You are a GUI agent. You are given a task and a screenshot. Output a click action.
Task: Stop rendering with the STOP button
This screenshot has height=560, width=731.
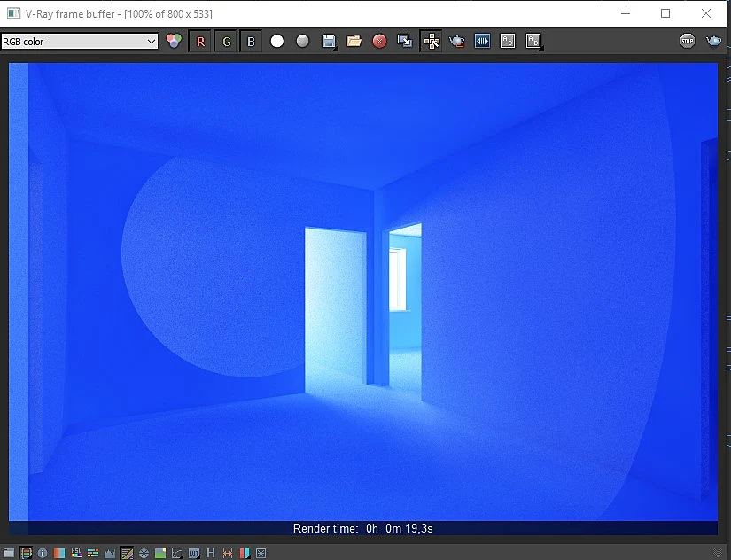[688, 41]
